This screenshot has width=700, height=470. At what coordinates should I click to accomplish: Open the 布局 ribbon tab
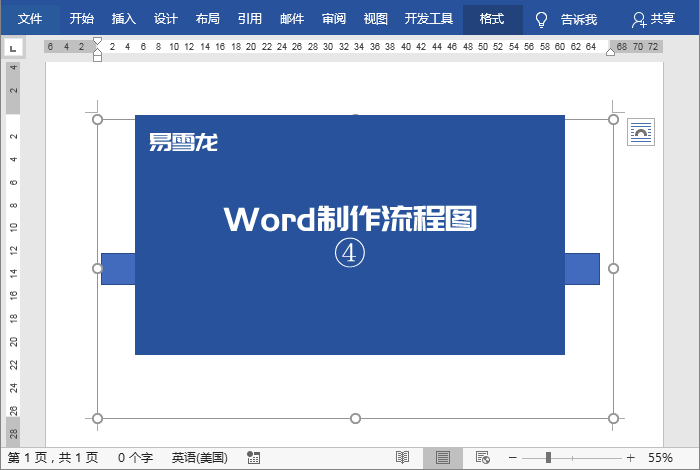click(208, 19)
